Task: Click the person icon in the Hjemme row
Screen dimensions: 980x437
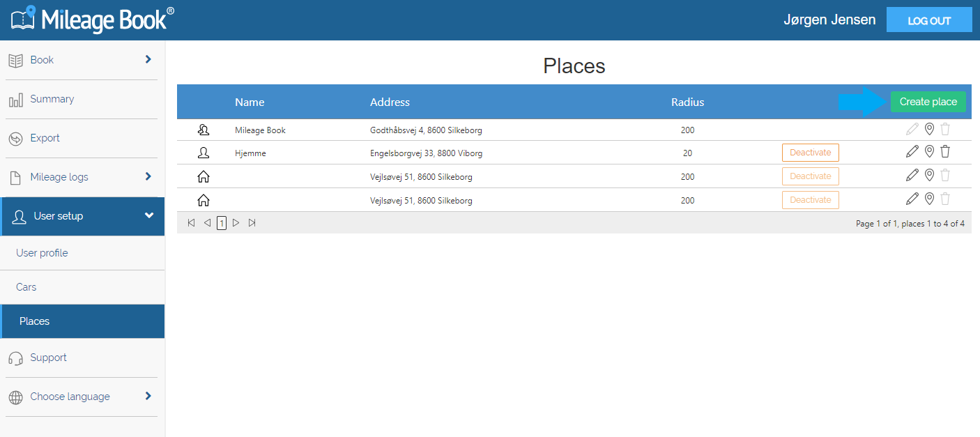Action: 204,152
